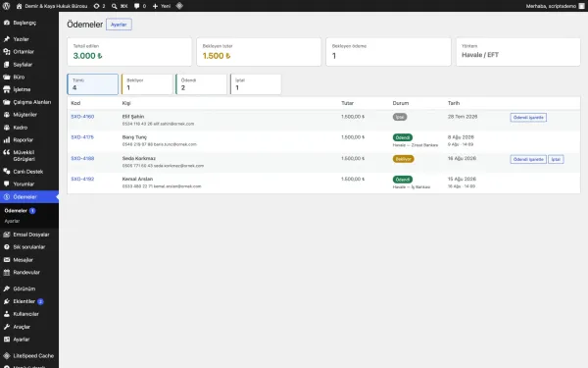Open the WordPress logo menu
The width and height of the screenshot is (588, 368).
click(x=7, y=6)
